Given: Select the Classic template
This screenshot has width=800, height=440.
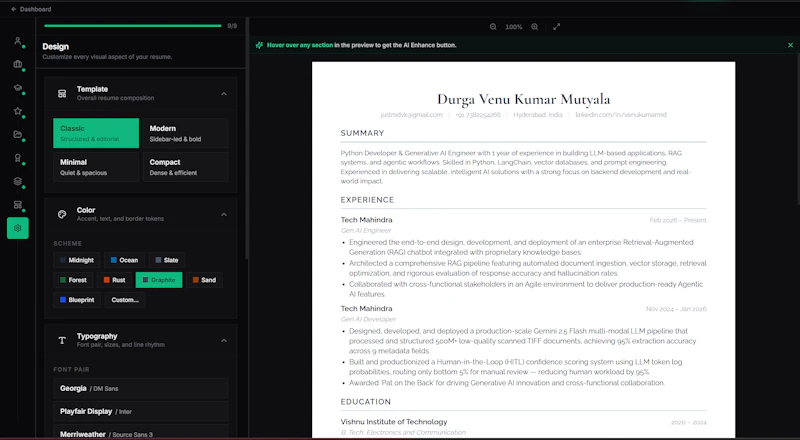Looking at the screenshot, I should tap(96, 133).
